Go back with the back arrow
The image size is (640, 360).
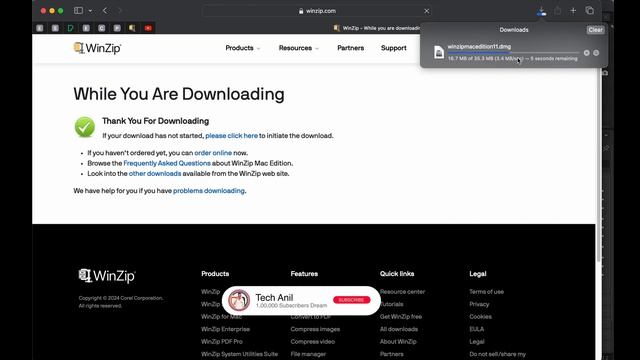[105, 11]
